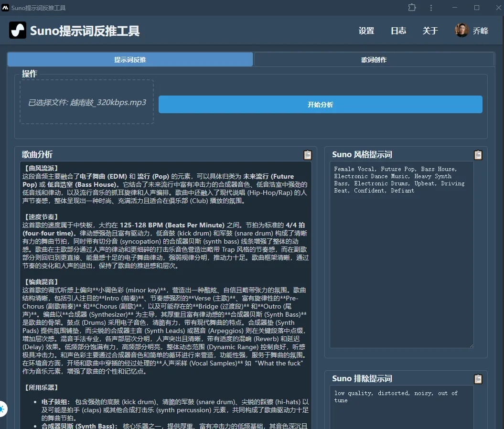Screen dimensions: 504x429
Task: Switch to the 歌词创作 tab
Action: pos(374,59)
